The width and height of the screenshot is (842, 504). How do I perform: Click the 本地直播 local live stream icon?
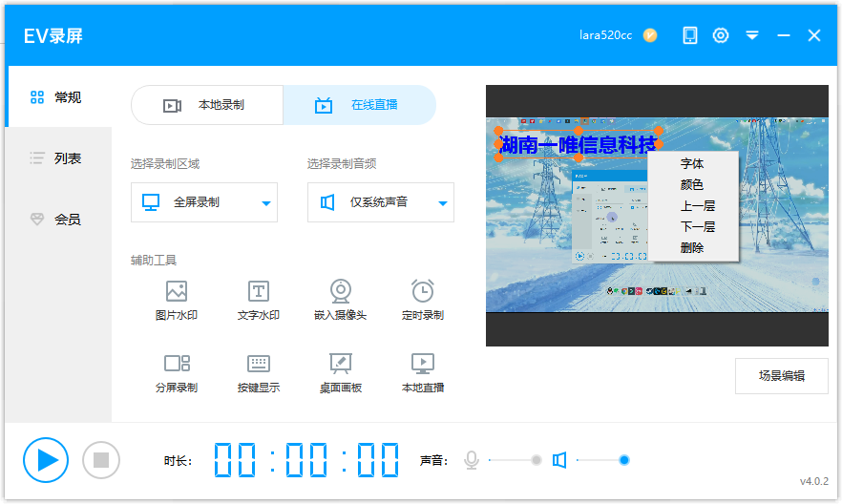(x=422, y=364)
